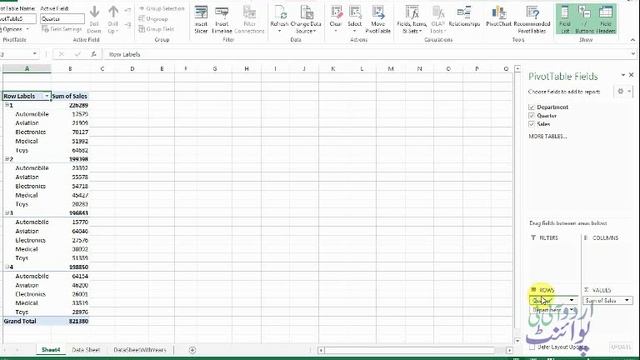Screen dimensions: 640x360
Task: Click the MORE TABLES link
Action: pos(548,136)
